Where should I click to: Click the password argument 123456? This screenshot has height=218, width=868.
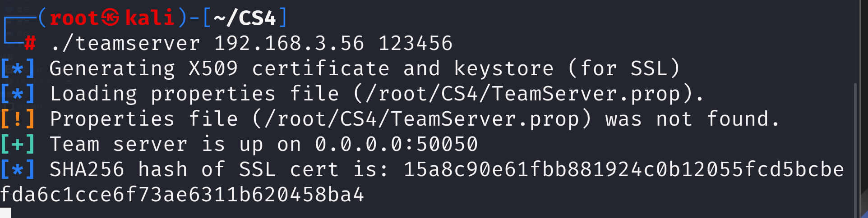click(415, 43)
